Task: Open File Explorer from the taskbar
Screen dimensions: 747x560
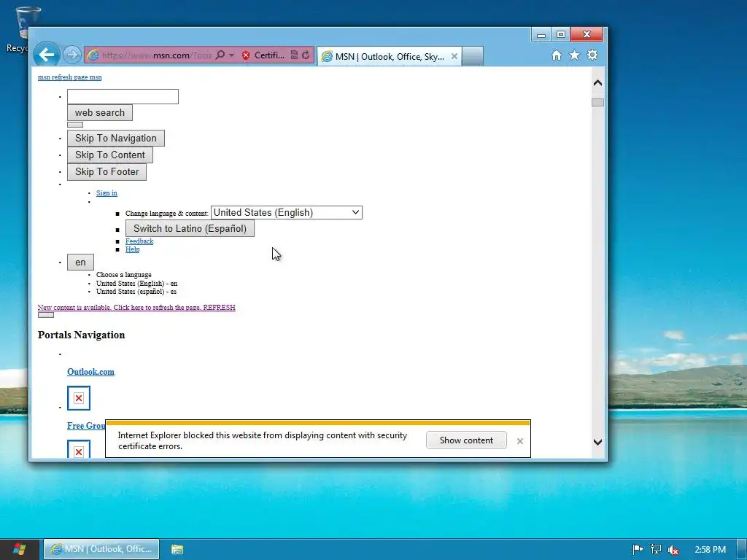Action: point(177,550)
